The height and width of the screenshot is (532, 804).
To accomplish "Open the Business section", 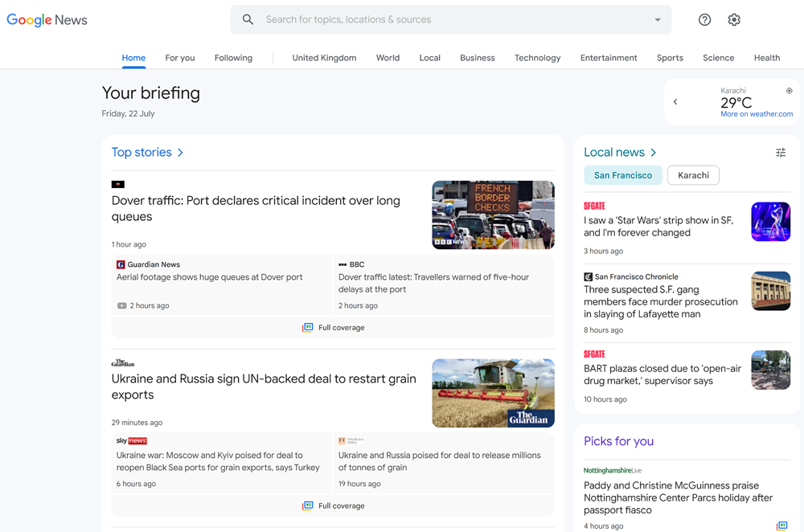I will pos(478,58).
